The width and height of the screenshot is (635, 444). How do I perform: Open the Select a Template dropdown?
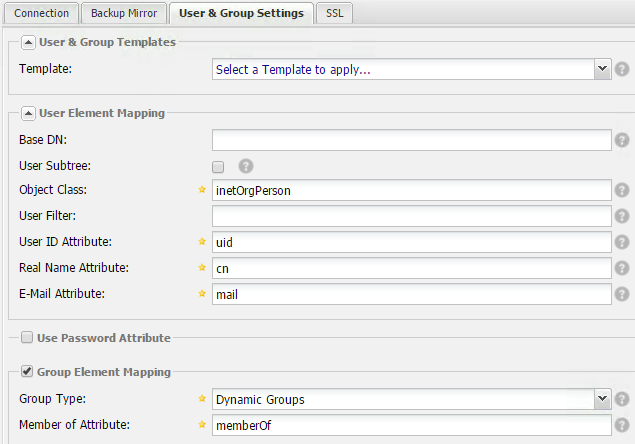click(x=411, y=69)
